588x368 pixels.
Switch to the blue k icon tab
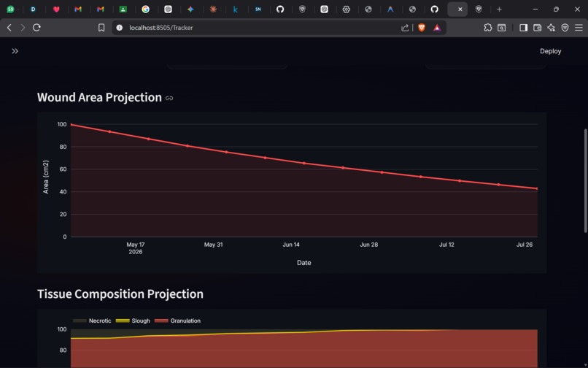235,9
